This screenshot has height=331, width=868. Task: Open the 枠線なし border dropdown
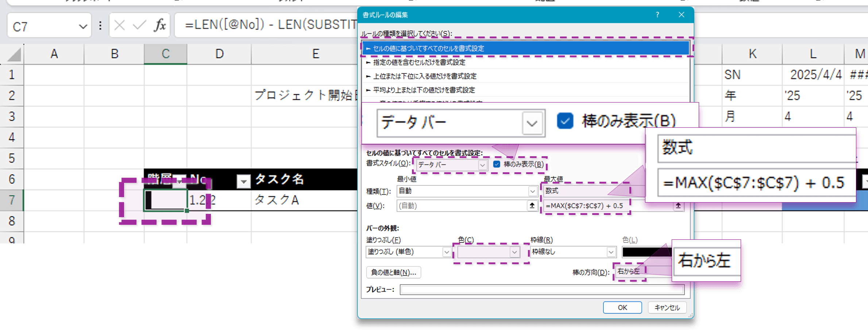(610, 252)
